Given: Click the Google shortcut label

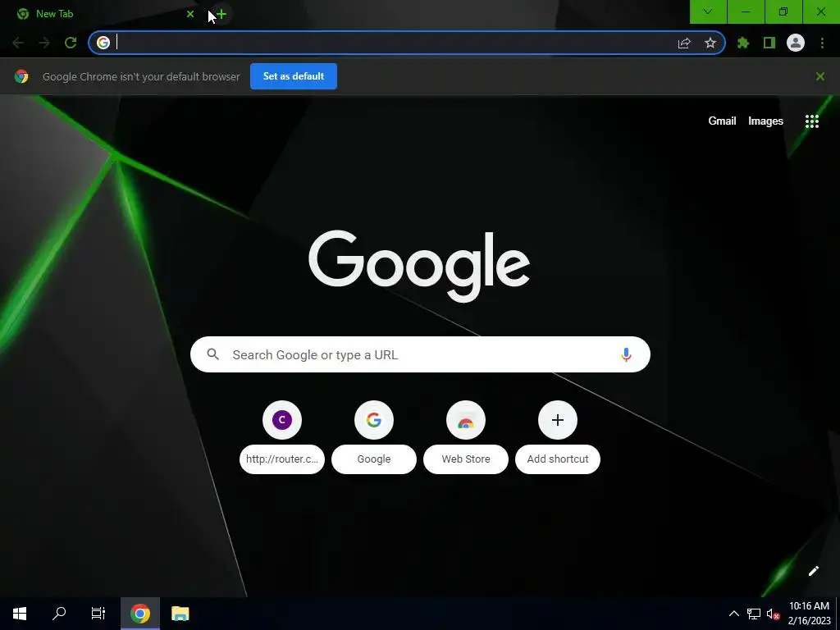Looking at the screenshot, I should pyautogui.click(x=374, y=459).
